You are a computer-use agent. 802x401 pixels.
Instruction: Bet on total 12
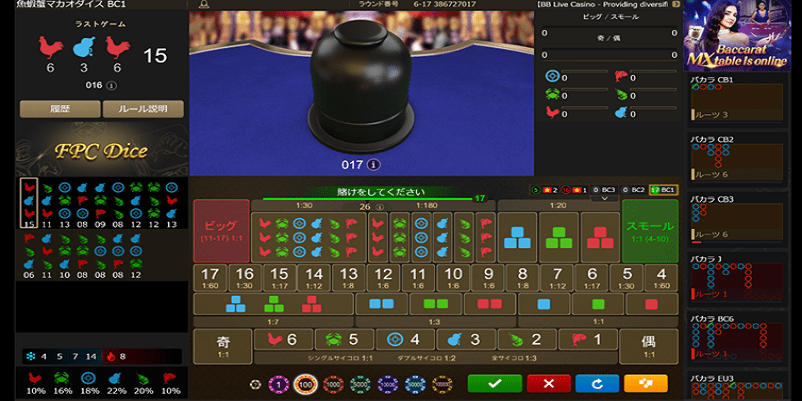tap(383, 278)
